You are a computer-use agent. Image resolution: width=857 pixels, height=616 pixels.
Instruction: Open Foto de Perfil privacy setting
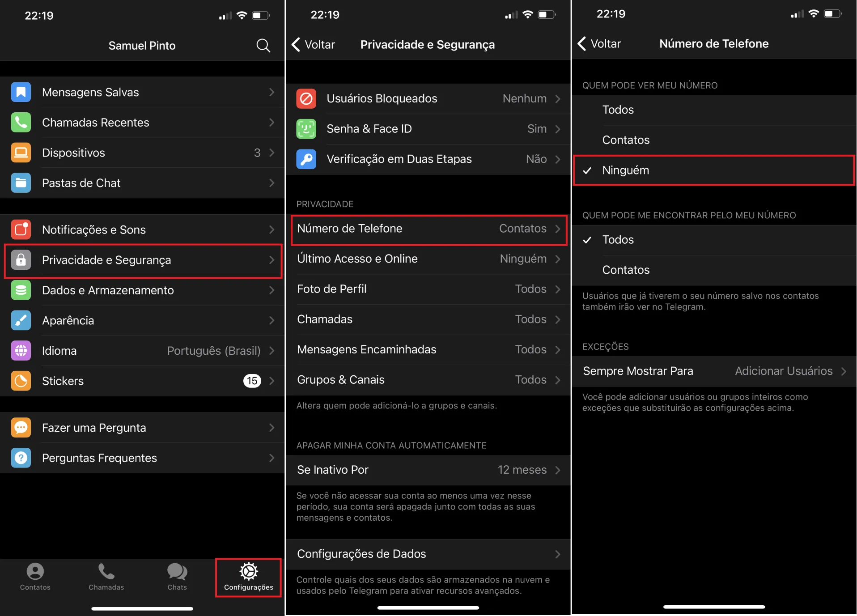tap(428, 289)
